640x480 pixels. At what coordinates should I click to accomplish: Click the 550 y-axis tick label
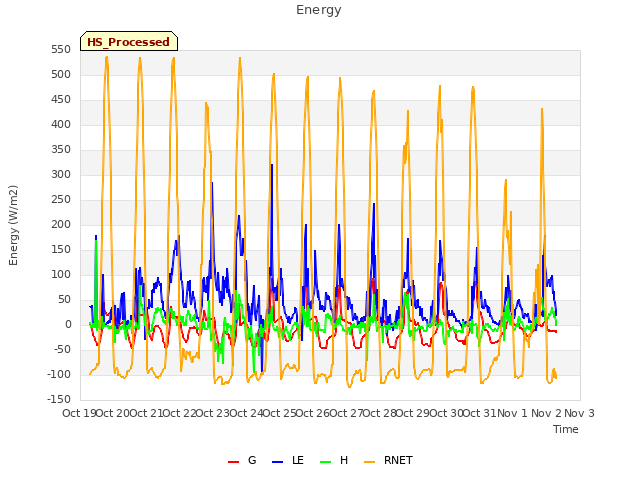click(x=61, y=50)
